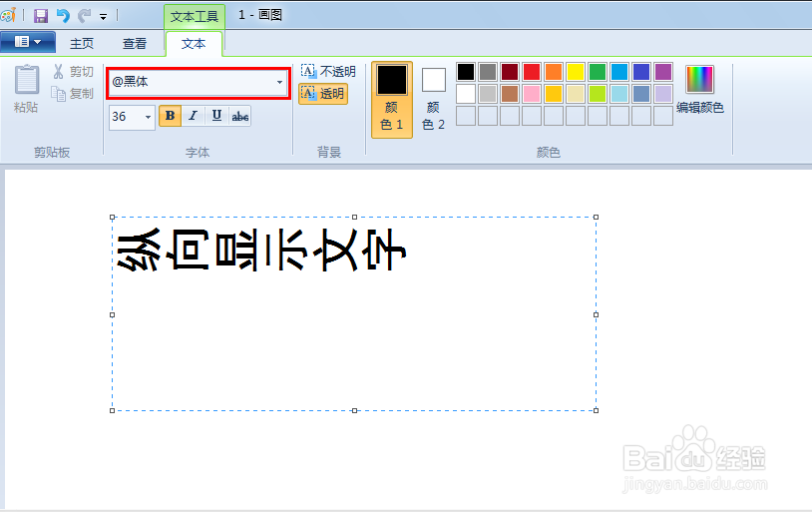
Task: Click the bottom-right handle of the text box
Action: (597, 410)
